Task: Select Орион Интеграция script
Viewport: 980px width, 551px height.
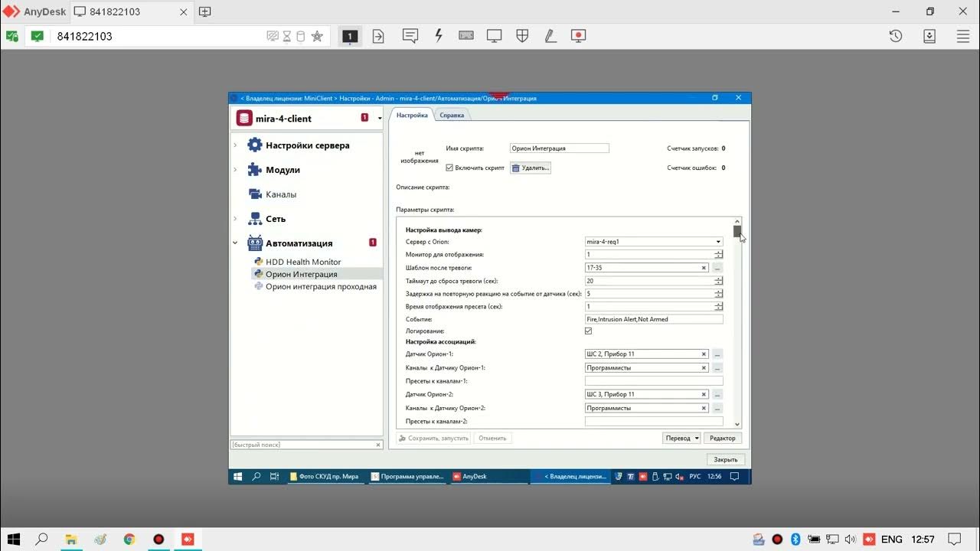Action: 301,274
